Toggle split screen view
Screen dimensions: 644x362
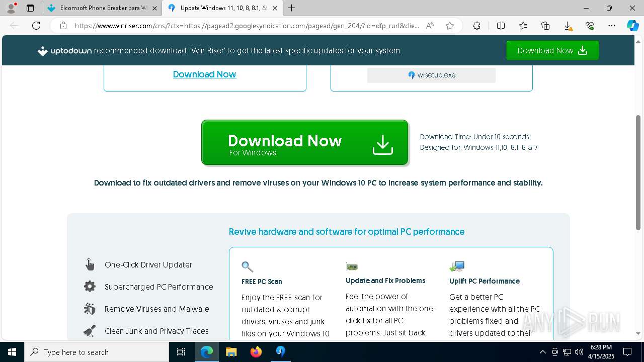tap(501, 26)
